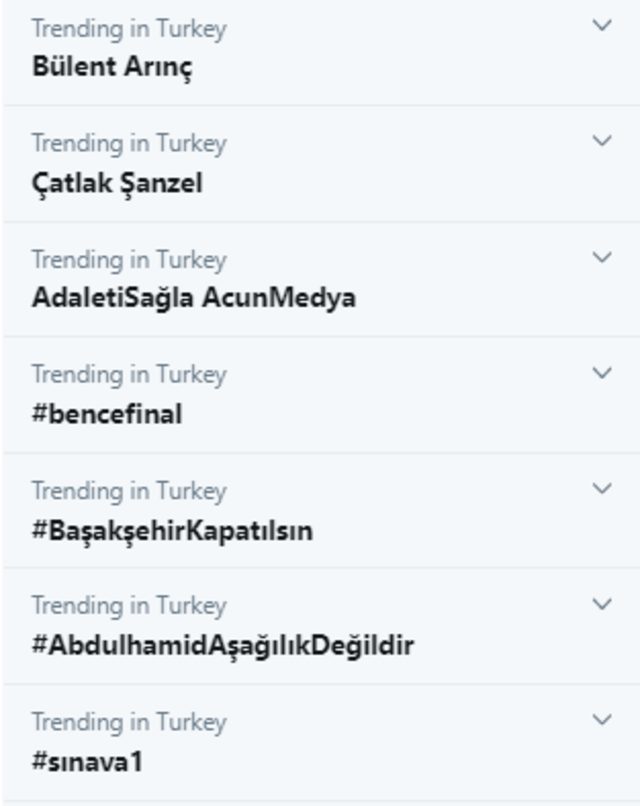Click chevron next to #AbdulhamidAşağılıkDeğildir
Image resolution: width=640 pixels, height=806 pixels.
click(602, 604)
